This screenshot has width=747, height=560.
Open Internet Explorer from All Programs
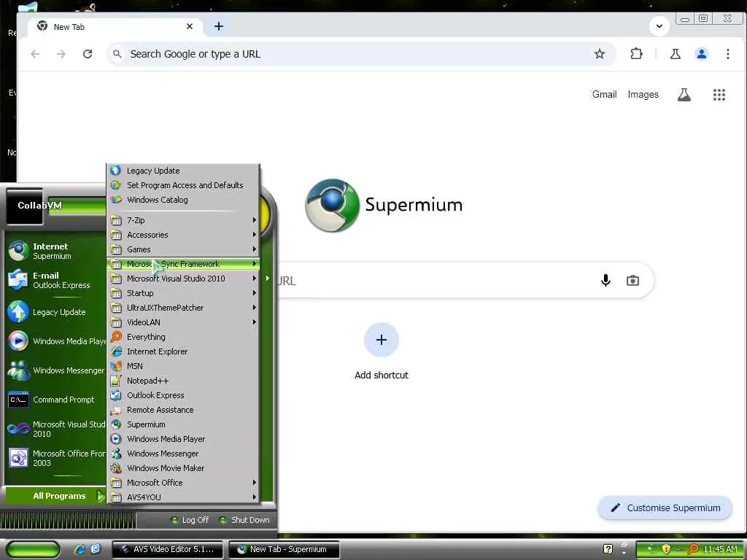183,351
